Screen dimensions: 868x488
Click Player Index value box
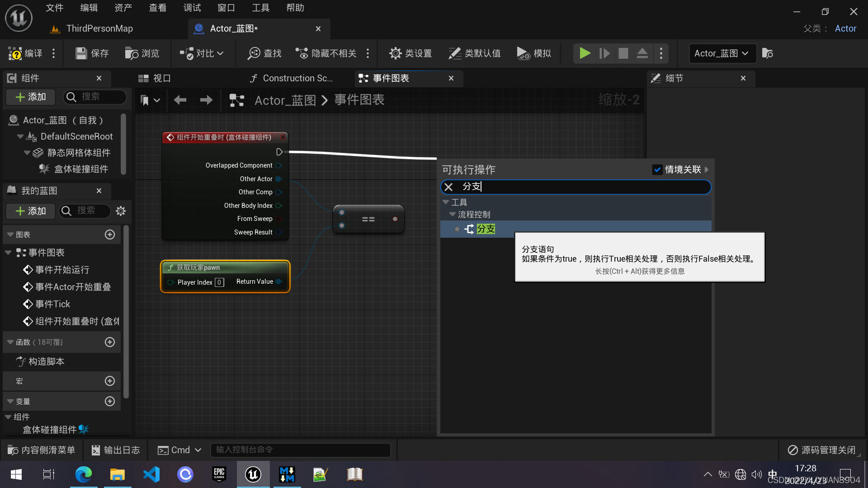tap(219, 282)
